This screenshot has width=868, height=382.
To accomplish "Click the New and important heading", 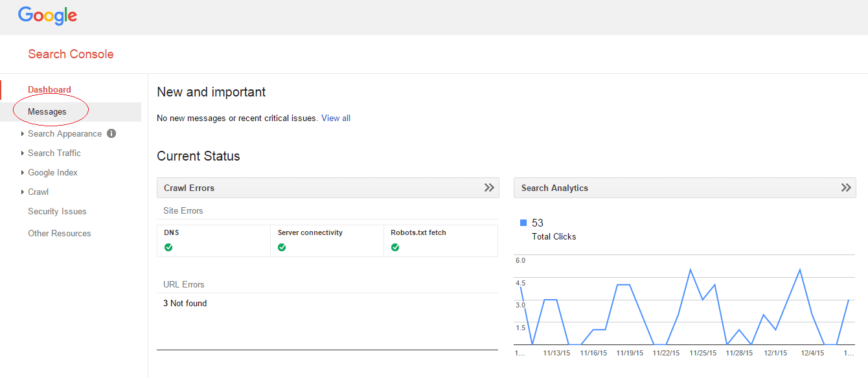I will pyautogui.click(x=211, y=92).
